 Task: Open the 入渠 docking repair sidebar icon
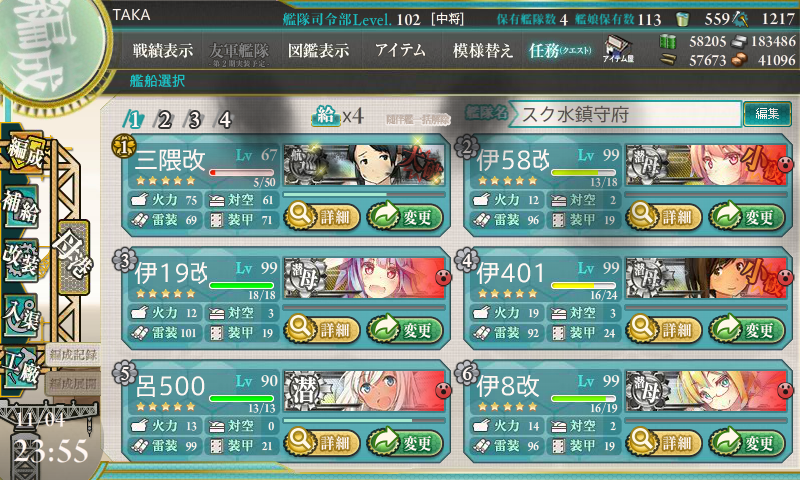tap(20, 315)
